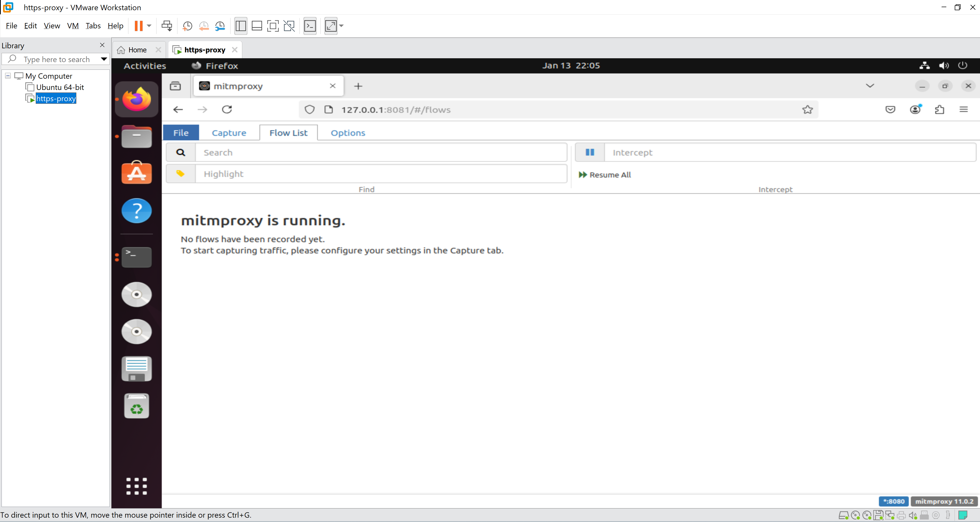This screenshot has width=980, height=522.
Task: Open the VM power pause dropdown arrow
Action: (x=149, y=26)
